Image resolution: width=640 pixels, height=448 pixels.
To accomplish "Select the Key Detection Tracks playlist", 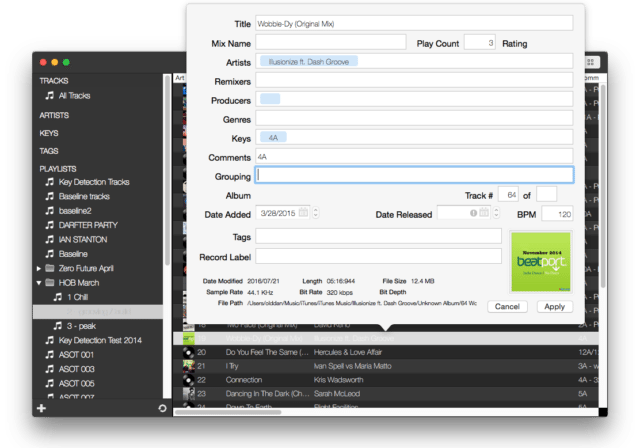I will 94,182.
